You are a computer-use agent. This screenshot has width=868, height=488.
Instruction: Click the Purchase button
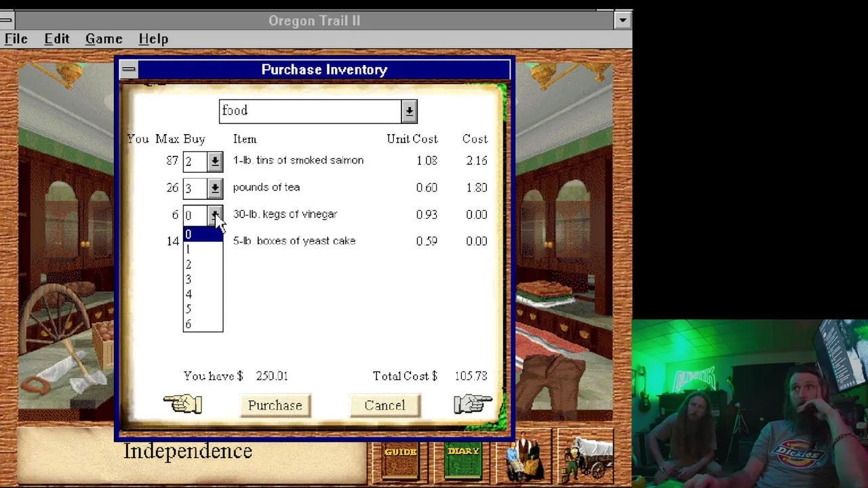coord(275,405)
